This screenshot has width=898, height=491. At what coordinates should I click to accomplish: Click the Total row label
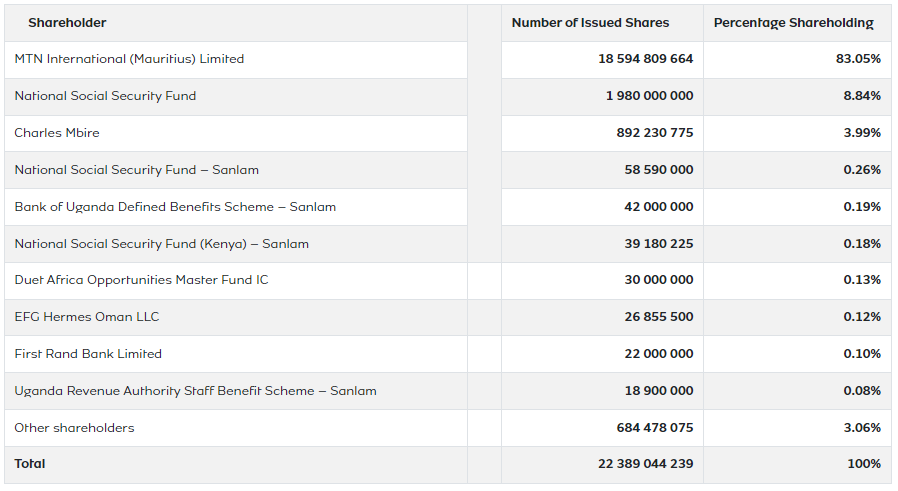[x=30, y=464]
